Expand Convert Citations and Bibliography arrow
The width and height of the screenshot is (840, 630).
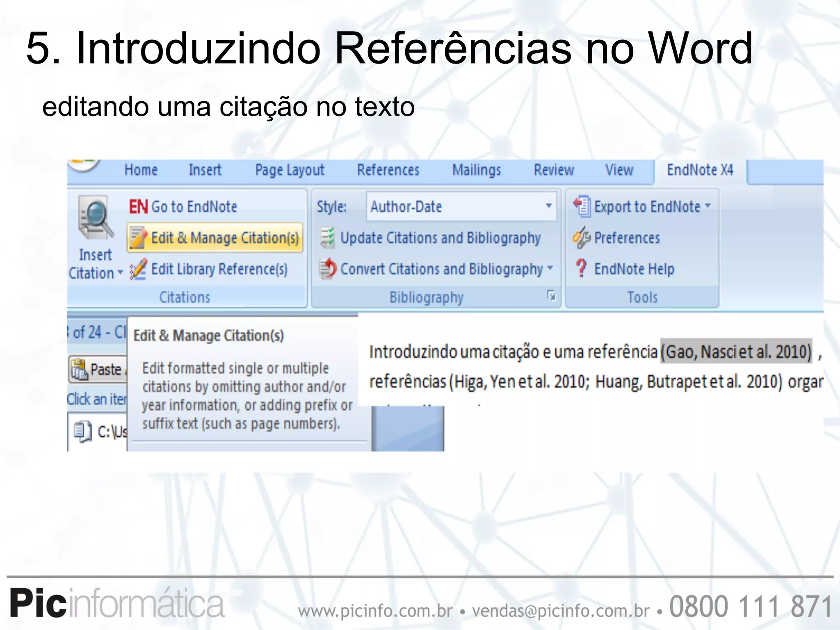coord(550,268)
